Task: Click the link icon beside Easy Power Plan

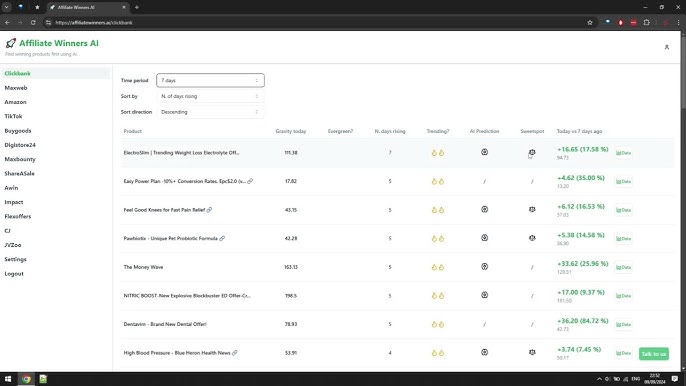Action: (x=250, y=181)
